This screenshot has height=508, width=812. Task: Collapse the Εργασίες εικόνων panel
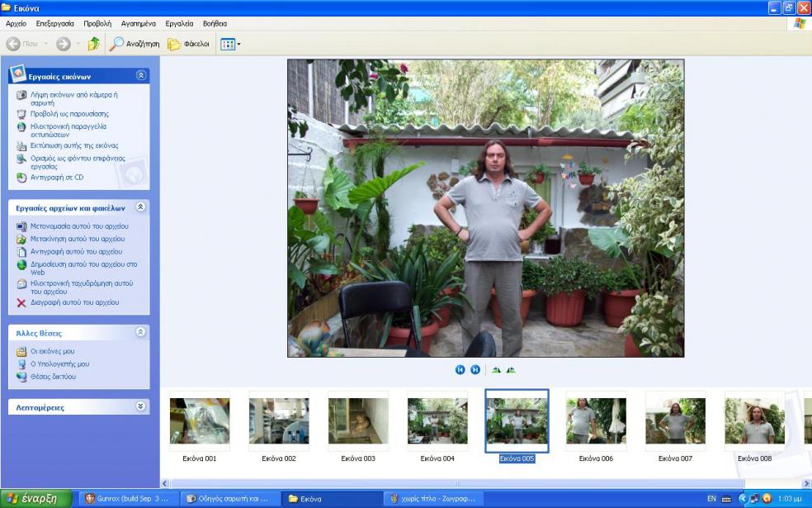tap(140, 75)
